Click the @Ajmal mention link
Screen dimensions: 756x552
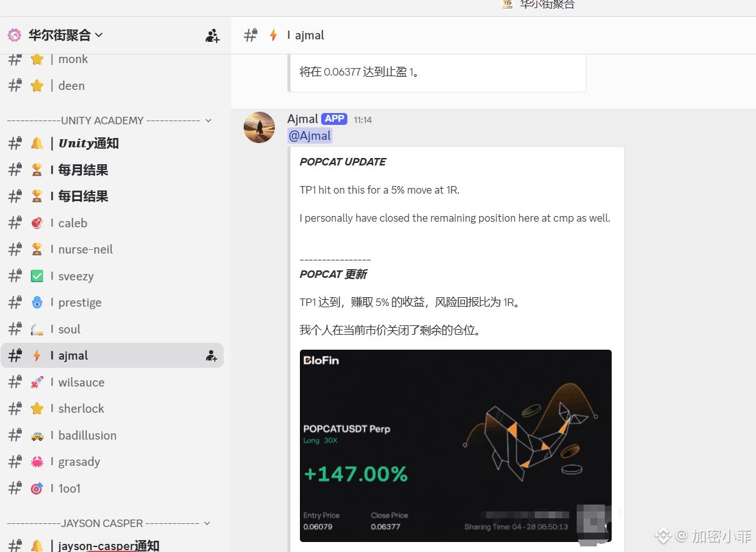click(x=310, y=136)
